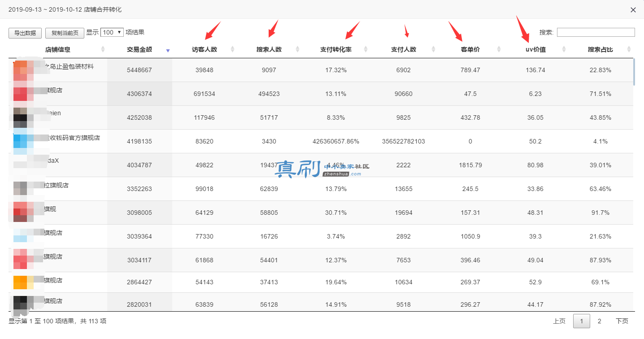This screenshot has width=644, height=339.
Task: Select the abnormal 426360657.86% conversion cell
Action: 336,141
